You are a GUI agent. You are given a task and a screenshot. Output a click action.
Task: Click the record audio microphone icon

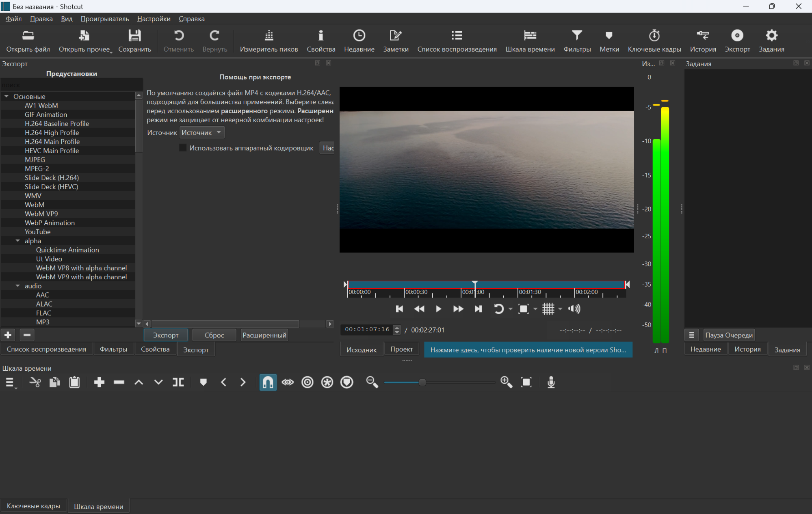click(x=551, y=382)
